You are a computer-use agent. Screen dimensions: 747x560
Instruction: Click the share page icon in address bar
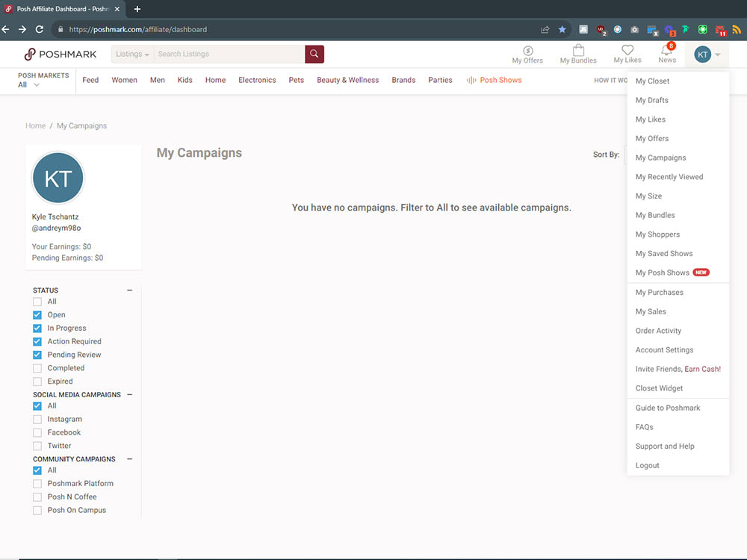pos(545,30)
